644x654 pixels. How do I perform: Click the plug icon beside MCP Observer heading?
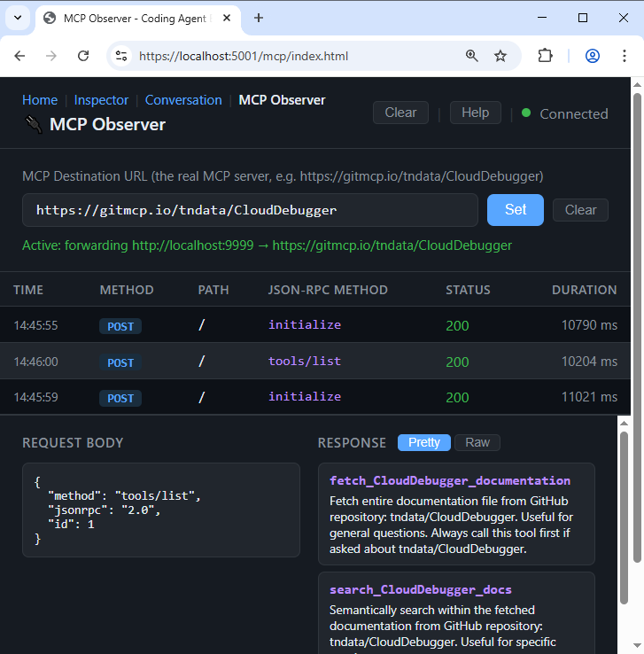tap(34, 125)
